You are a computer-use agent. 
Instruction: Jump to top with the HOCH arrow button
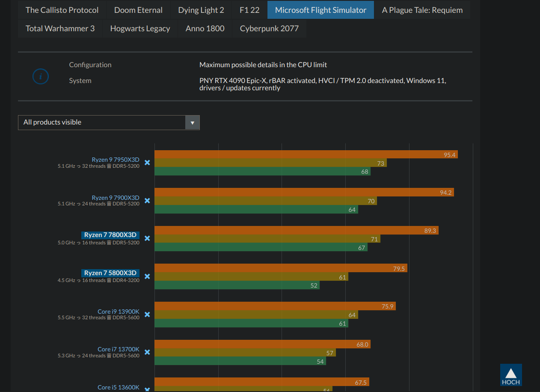pos(511,375)
